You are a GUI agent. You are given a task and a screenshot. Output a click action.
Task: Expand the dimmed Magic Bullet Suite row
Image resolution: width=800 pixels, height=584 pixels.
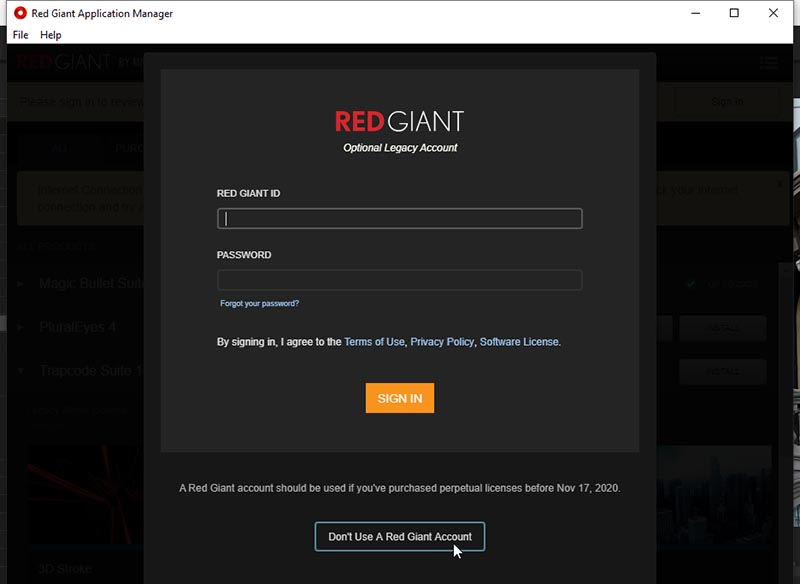pos(20,284)
